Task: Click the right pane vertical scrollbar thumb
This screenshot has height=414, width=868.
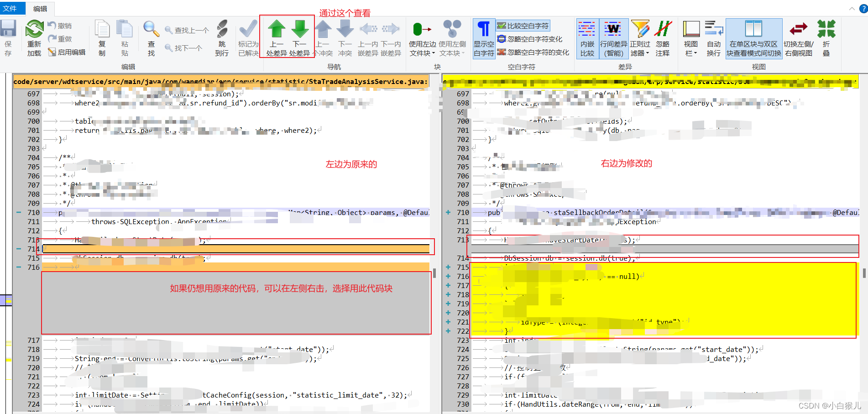Action: [864, 273]
